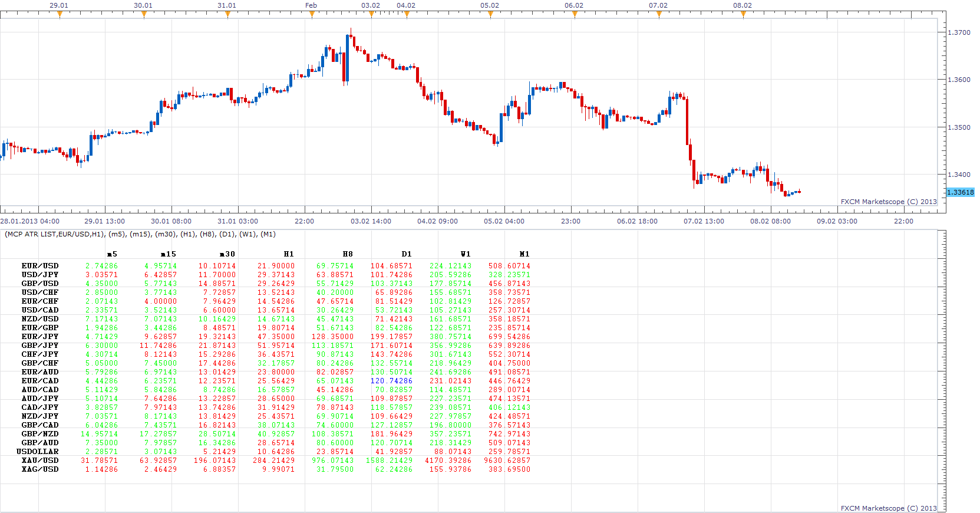Click the D1 column header
This screenshot has width=980, height=513.
[x=407, y=254]
